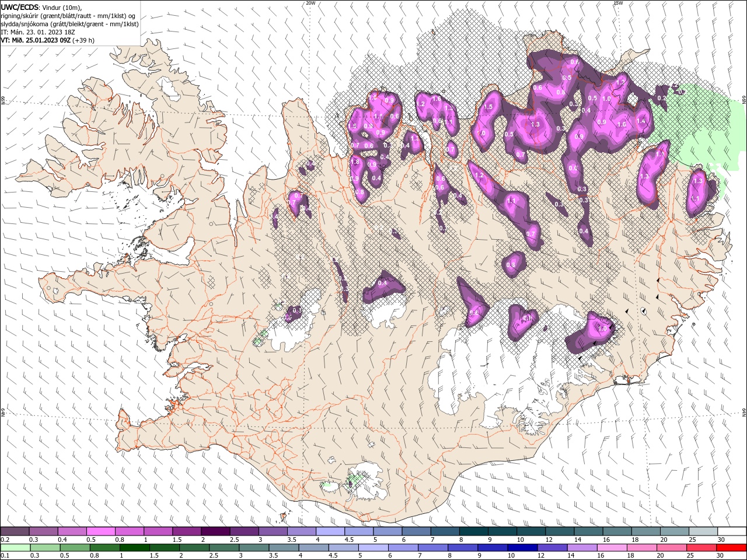Select the dark navy 10–12 bottom-row swatch
This screenshot has width=747, height=560.
(522, 548)
